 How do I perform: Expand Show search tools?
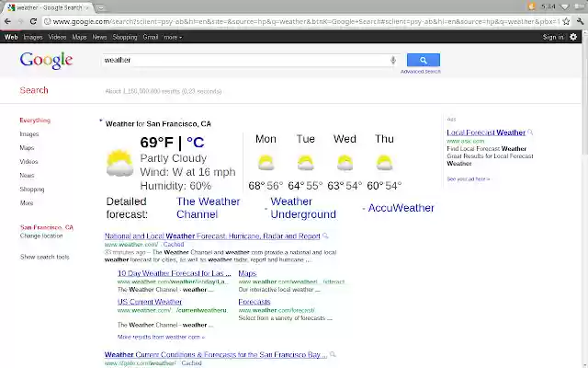(x=45, y=257)
